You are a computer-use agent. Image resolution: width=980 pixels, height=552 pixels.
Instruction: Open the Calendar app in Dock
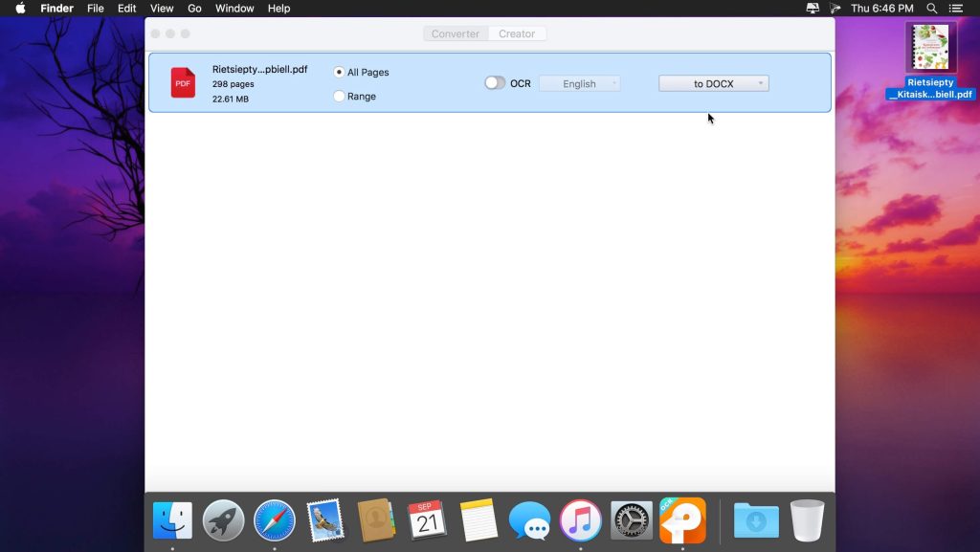click(427, 520)
